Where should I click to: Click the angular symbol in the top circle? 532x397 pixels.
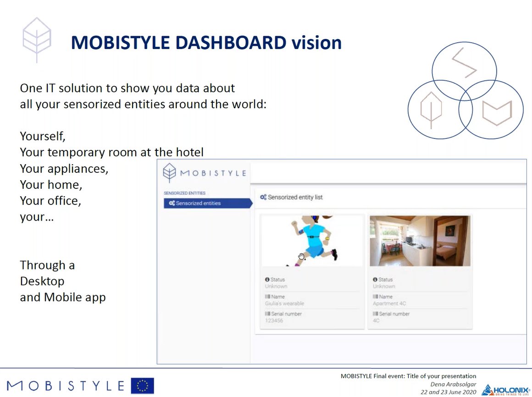click(x=464, y=63)
